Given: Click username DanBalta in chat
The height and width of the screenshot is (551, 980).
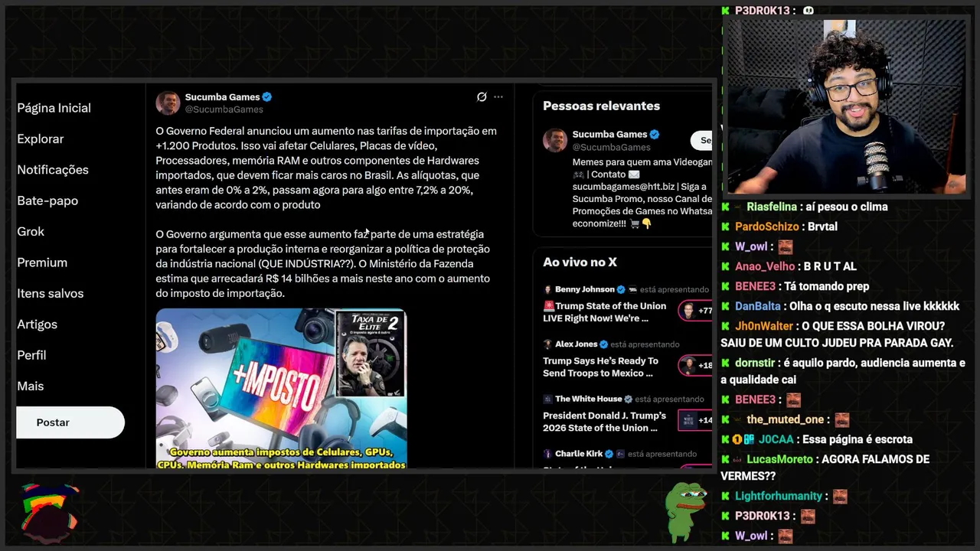Looking at the screenshot, I should (x=758, y=306).
